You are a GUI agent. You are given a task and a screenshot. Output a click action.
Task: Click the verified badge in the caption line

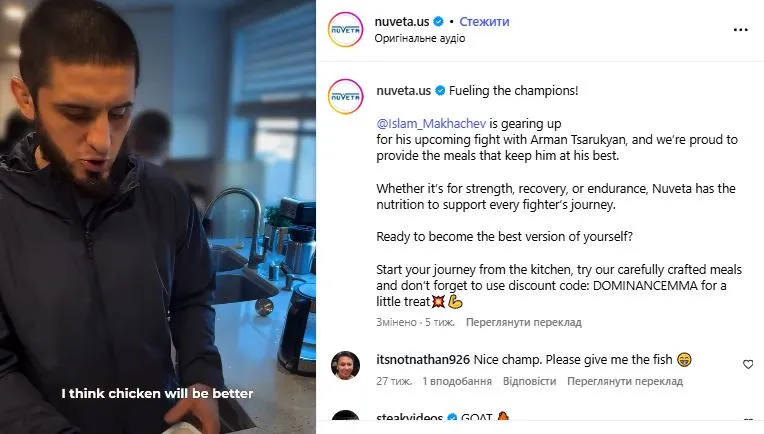(x=440, y=91)
